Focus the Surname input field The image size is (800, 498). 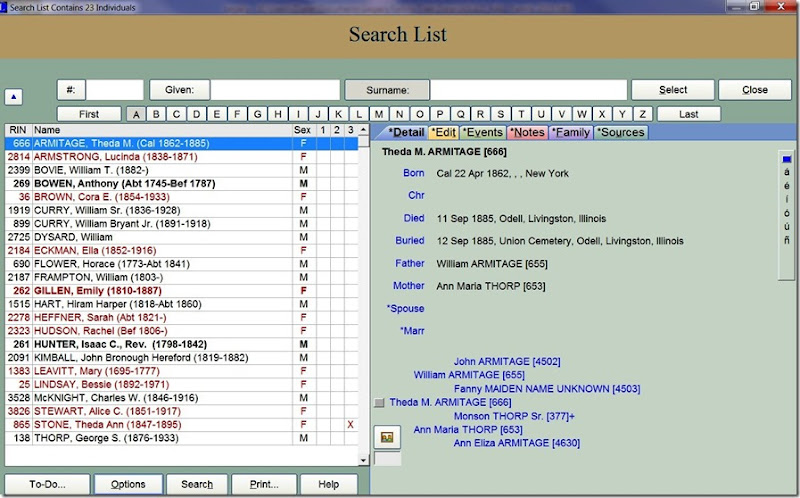529,90
